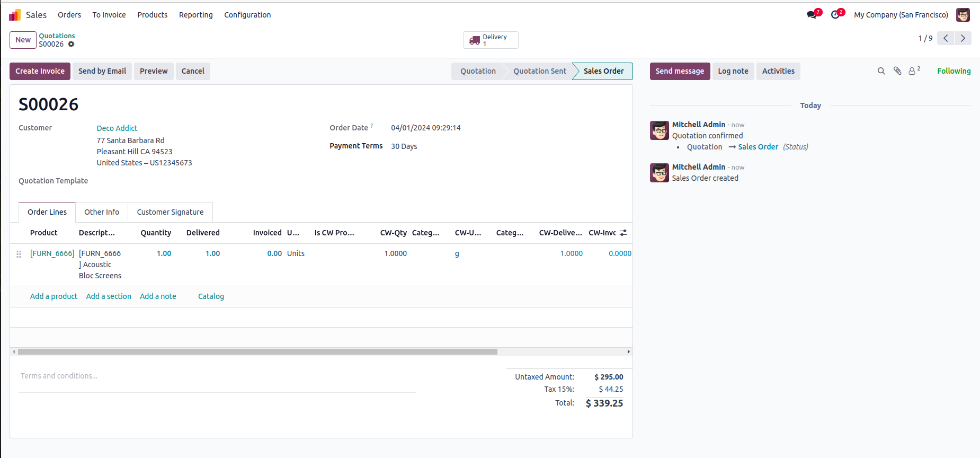This screenshot has height=458, width=980.
Task: Click the Activities button
Action: (778, 71)
